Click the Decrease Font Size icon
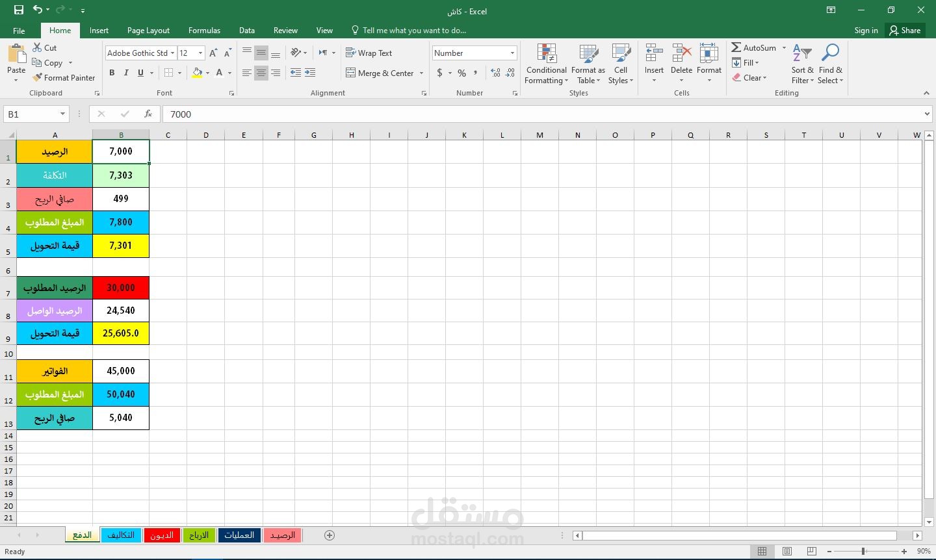This screenshot has height=560, width=936. coord(227,53)
